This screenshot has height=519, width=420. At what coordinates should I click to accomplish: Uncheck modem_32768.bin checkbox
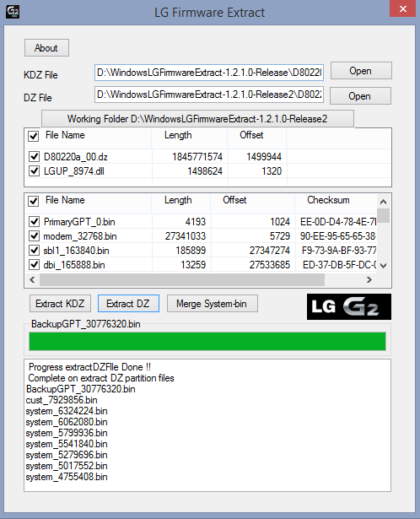pyautogui.click(x=34, y=236)
